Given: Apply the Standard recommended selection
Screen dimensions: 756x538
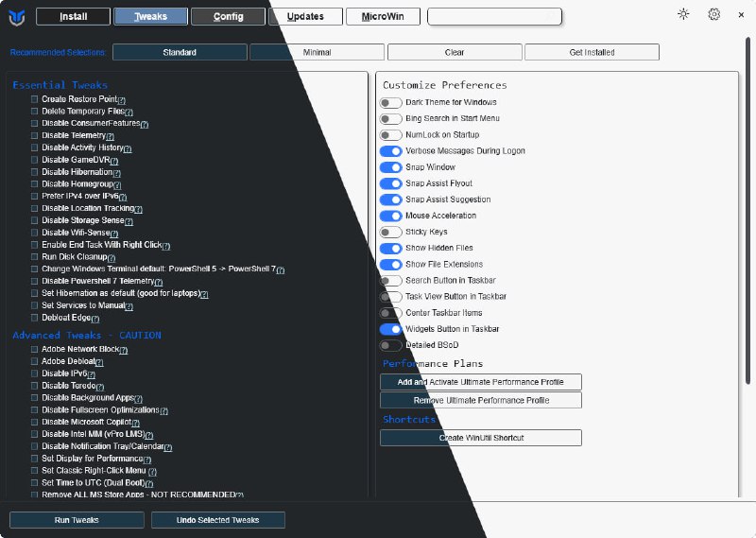Looking at the screenshot, I should pos(180,53).
